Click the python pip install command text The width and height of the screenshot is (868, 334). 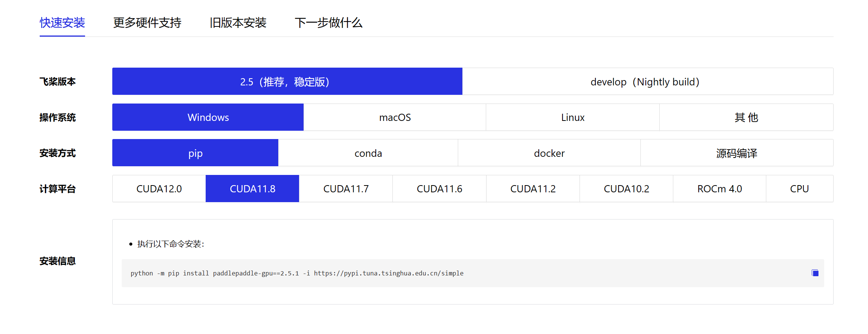click(x=297, y=273)
